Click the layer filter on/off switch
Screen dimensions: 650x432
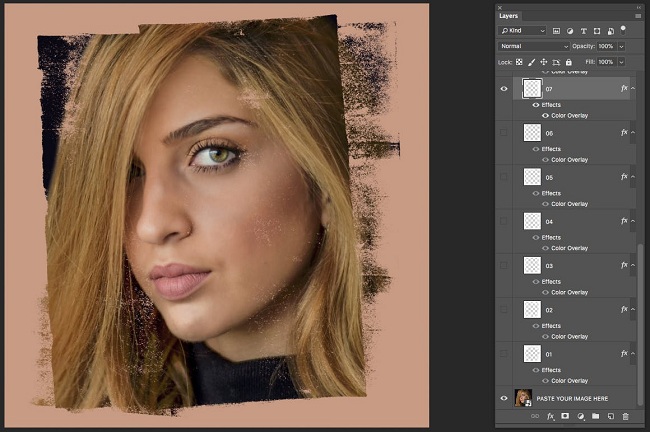coord(623,29)
